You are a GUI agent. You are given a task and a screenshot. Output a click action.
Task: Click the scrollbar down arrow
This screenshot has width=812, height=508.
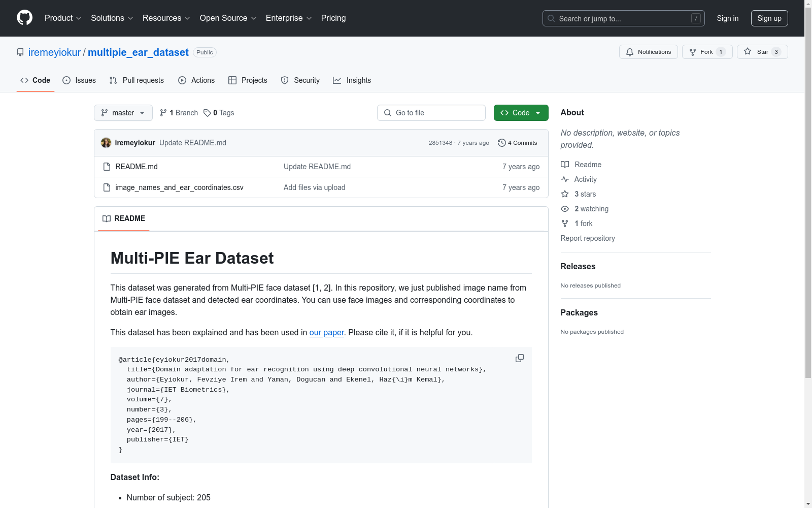[808, 504]
